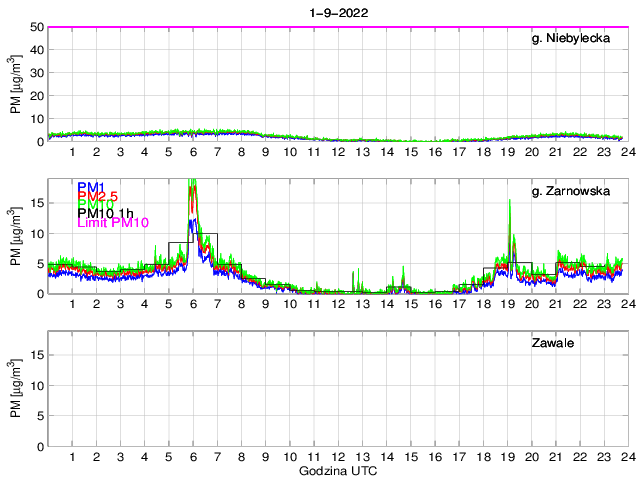Click y-axis PM label of Niebylecka chart
The height and width of the screenshot is (480, 640).
16,85
